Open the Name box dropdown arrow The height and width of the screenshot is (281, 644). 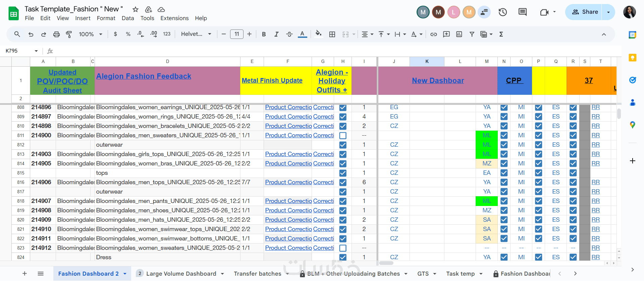pos(36,51)
